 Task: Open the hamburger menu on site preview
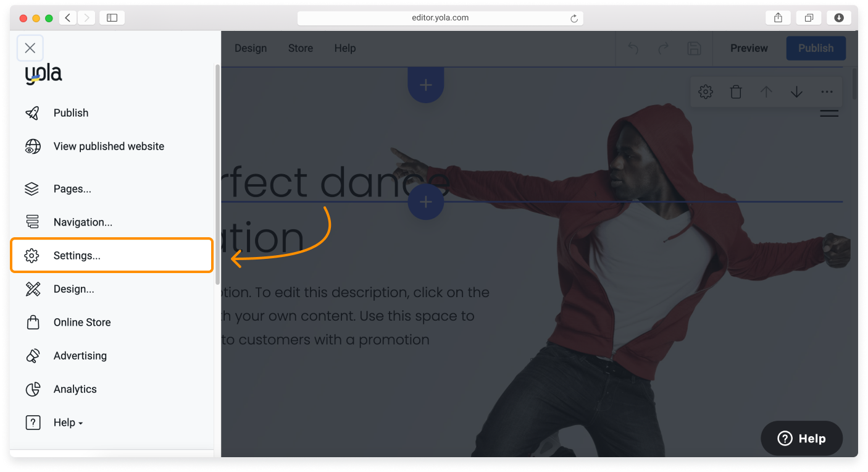click(828, 113)
